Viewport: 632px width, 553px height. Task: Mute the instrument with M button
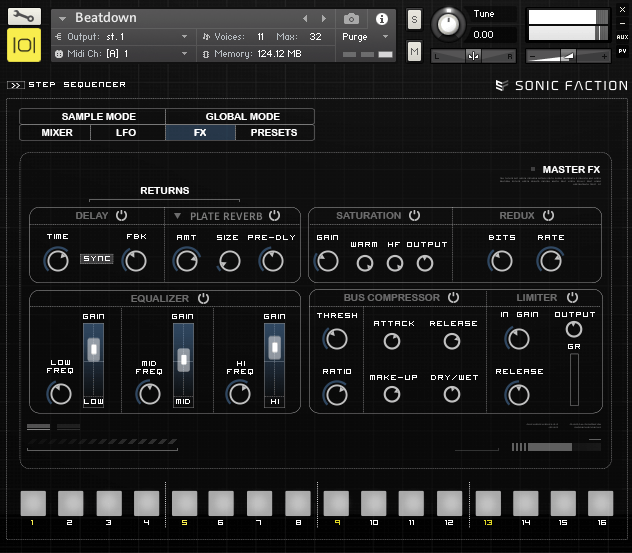point(415,50)
